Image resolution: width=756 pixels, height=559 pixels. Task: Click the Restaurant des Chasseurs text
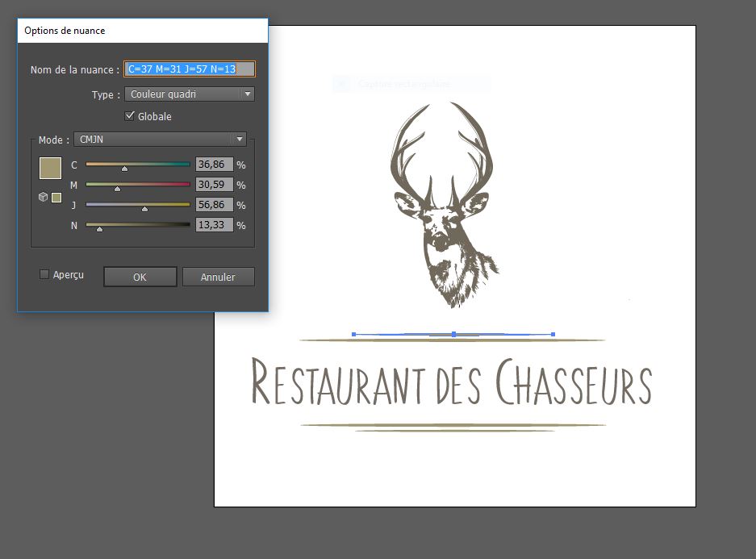click(x=452, y=383)
